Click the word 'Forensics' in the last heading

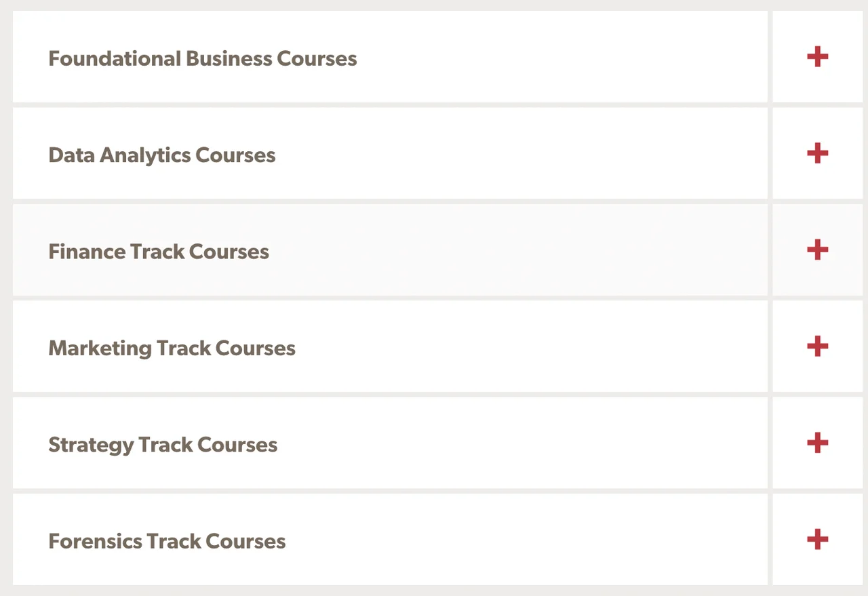[94, 541]
